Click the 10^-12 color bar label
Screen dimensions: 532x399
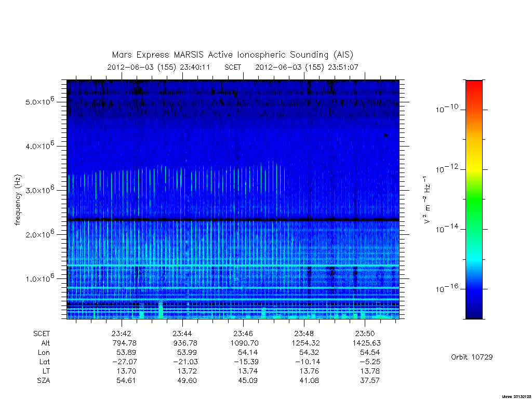[447, 168]
